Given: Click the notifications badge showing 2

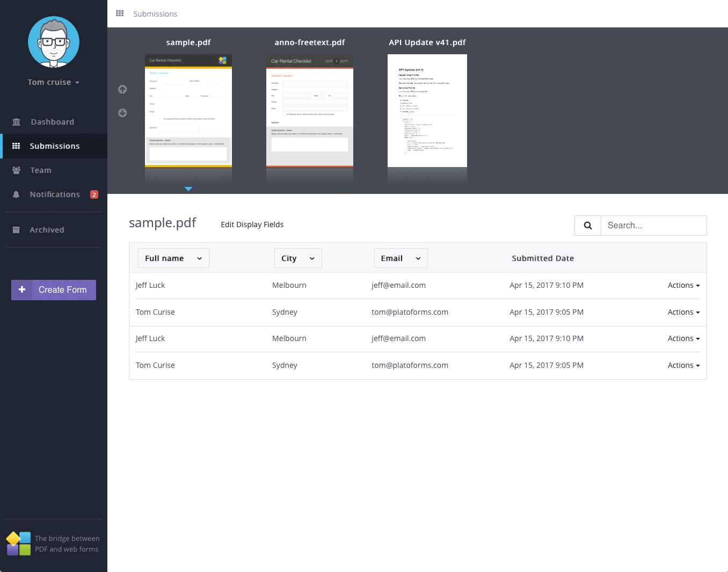Looking at the screenshot, I should tap(94, 194).
